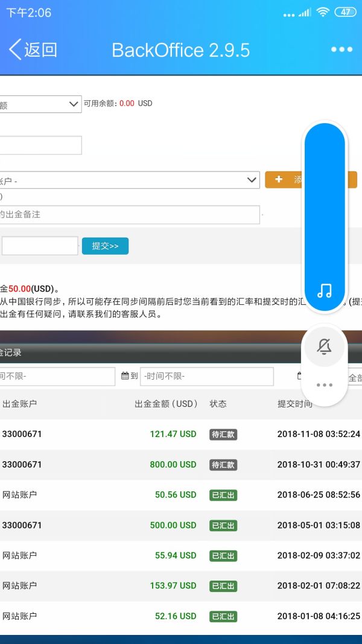Click the calendar icon beside 到

[125, 376]
